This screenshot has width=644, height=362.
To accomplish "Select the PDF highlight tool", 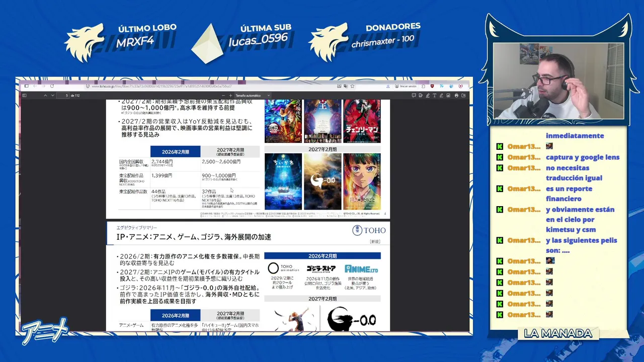I will (x=428, y=96).
